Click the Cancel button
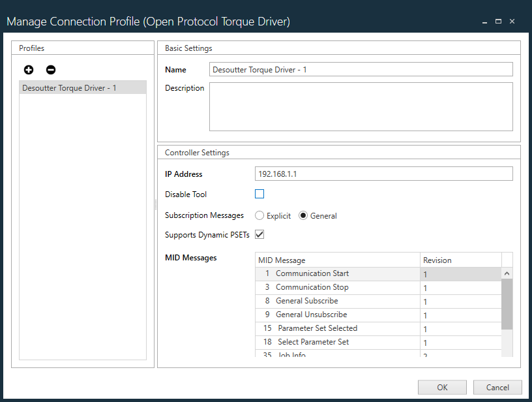 click(x=497, y=387)
